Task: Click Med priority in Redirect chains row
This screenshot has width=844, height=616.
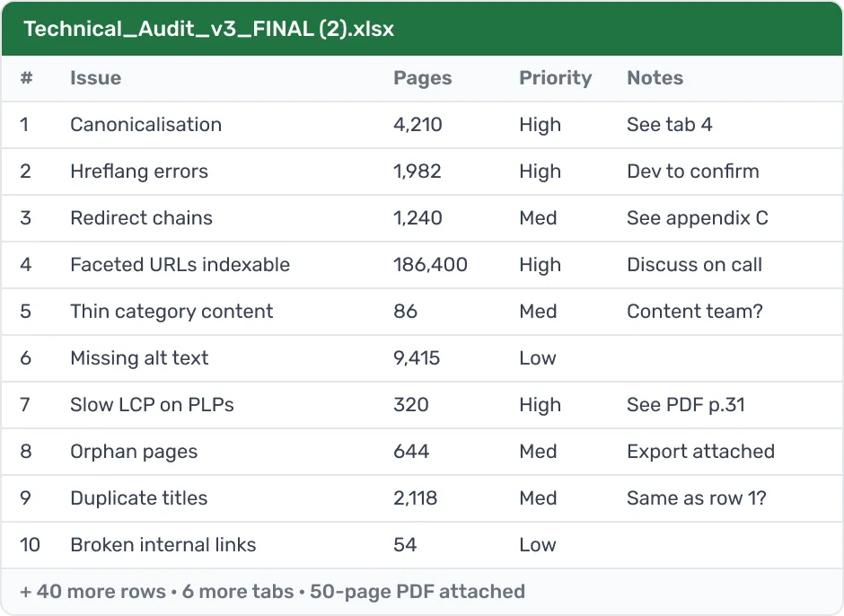Action: coord(538,218)
